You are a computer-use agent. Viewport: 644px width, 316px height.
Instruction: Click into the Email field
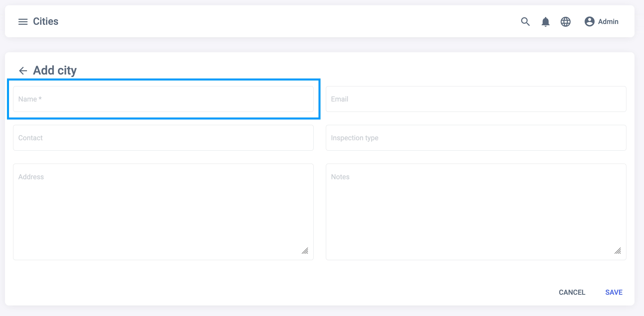tap(476, 99)
